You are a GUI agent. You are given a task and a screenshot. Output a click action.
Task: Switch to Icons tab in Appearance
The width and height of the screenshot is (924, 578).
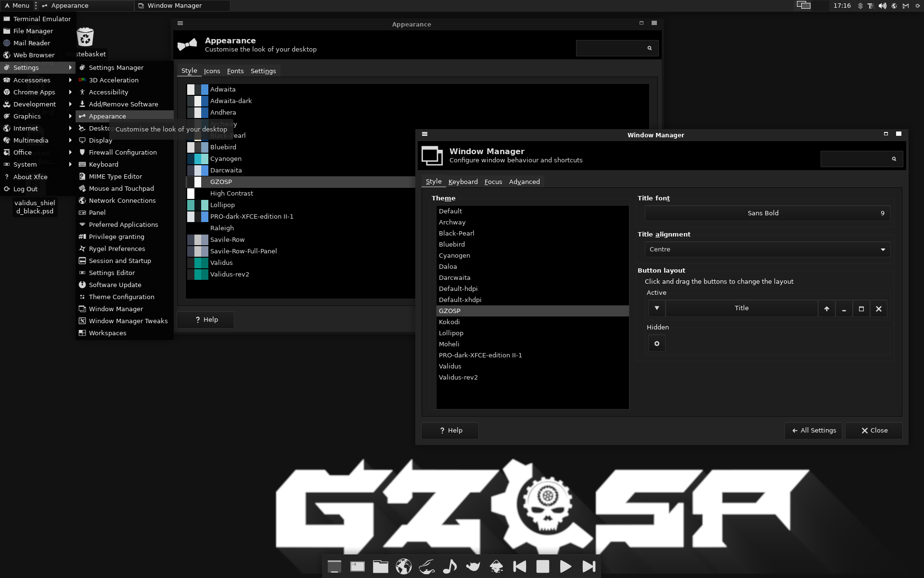point(212,71)
